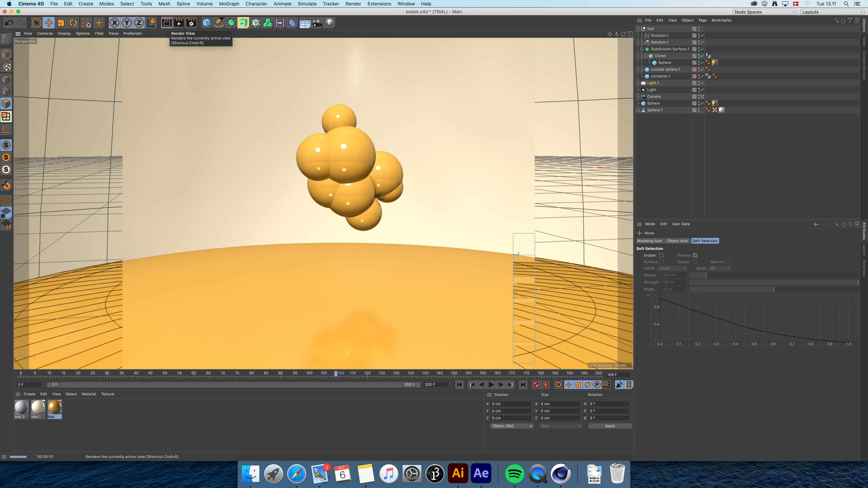Click the Undo arrow icon

tap(9, 23)
